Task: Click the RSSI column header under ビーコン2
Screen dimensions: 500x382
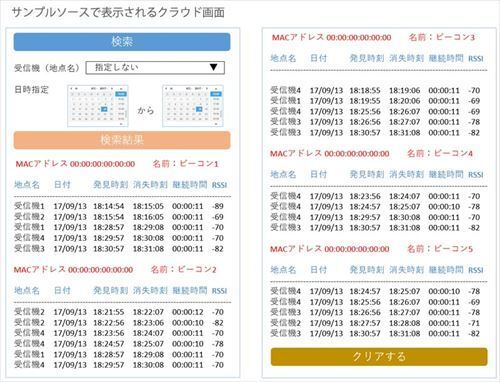Action: tap(219, 291)
